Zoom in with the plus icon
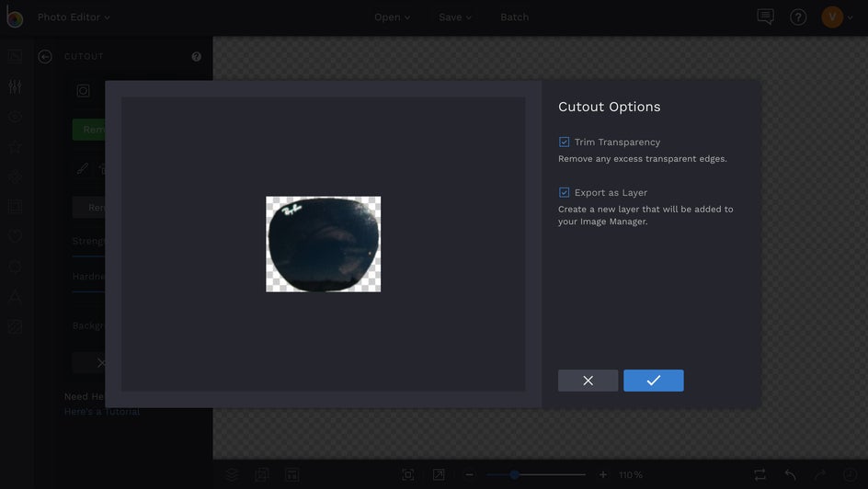The width and height of the screenshot is (868, 489). pos(603,474)
